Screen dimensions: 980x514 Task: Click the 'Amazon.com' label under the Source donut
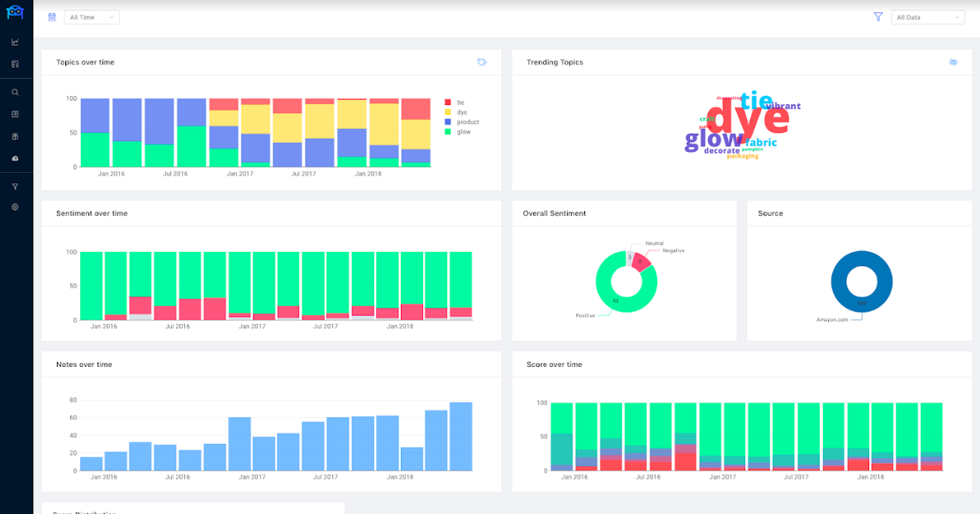[832, 320]
